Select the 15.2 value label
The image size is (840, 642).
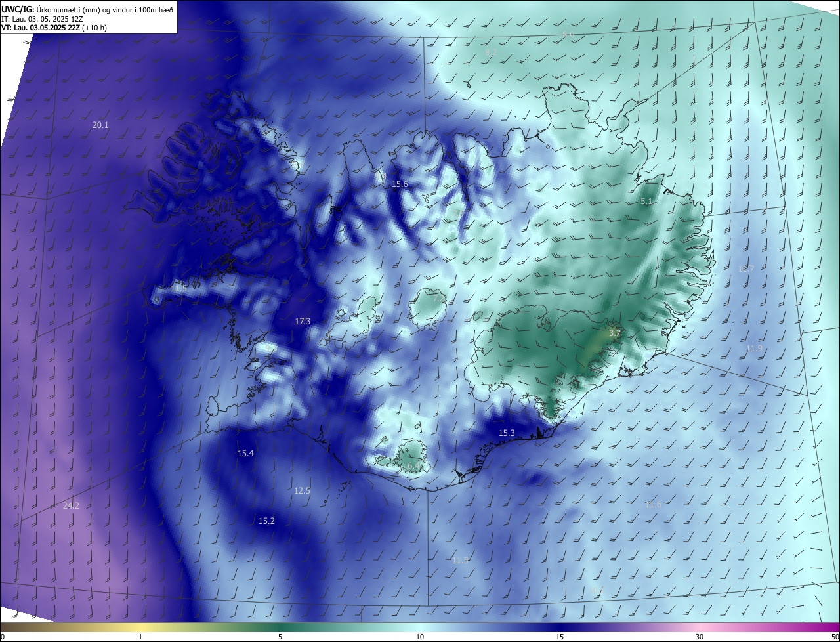click(266, 521)
